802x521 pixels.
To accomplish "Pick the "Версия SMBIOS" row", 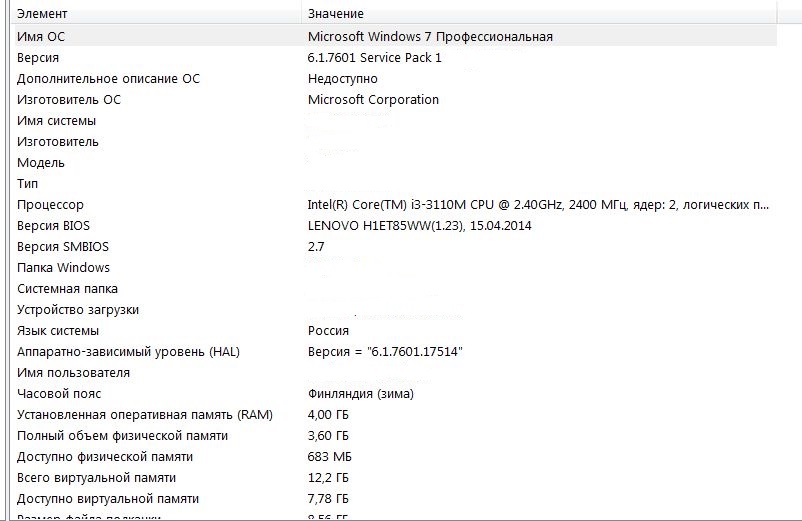I will pos(63,247).
